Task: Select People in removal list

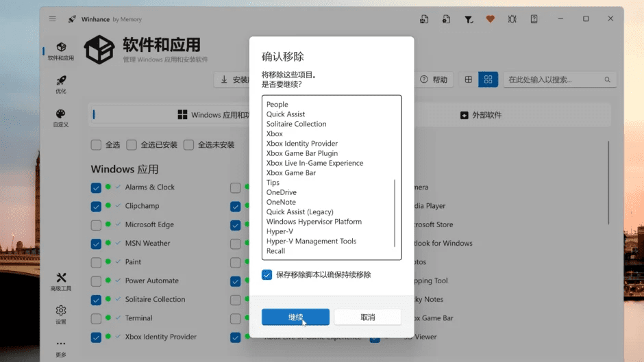Action: coord(277,104)
